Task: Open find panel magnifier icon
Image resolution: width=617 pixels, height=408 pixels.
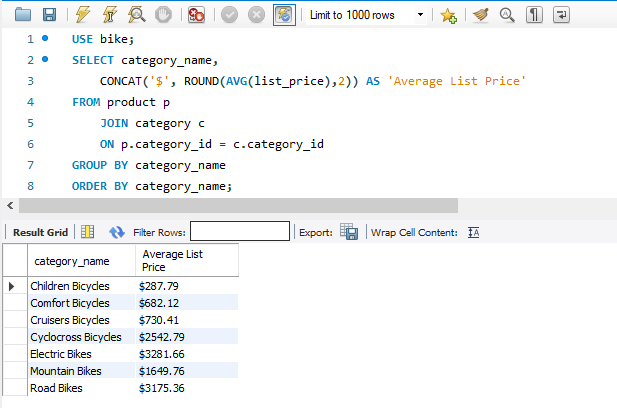Action: [507, 15]
